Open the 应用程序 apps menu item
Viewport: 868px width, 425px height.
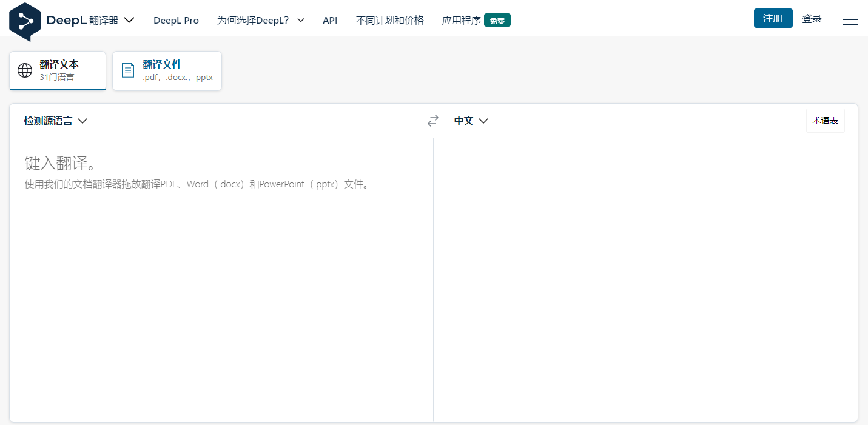point(461,20)
